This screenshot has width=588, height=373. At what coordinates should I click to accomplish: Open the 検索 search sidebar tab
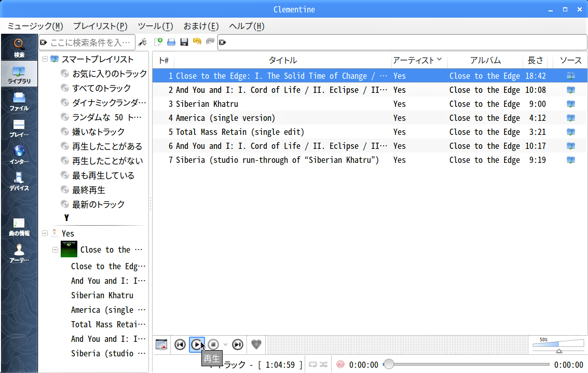coord(19,48)
